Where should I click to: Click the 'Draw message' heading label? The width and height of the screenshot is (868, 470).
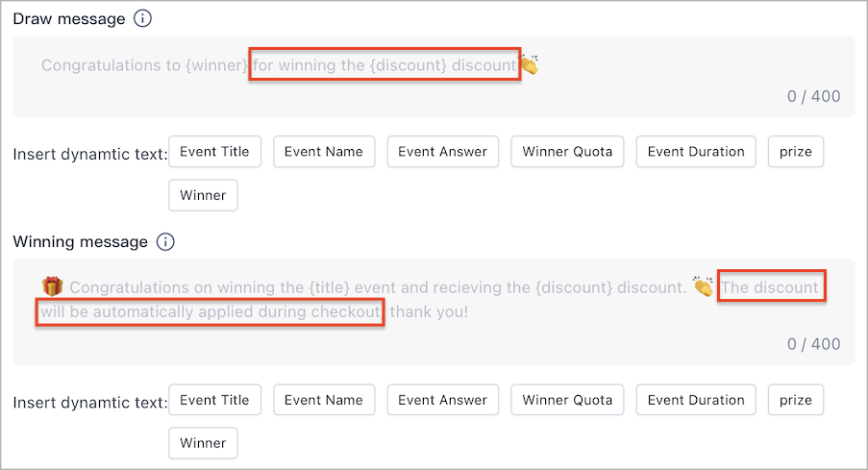pyautogui.click(x=69, y=19)
